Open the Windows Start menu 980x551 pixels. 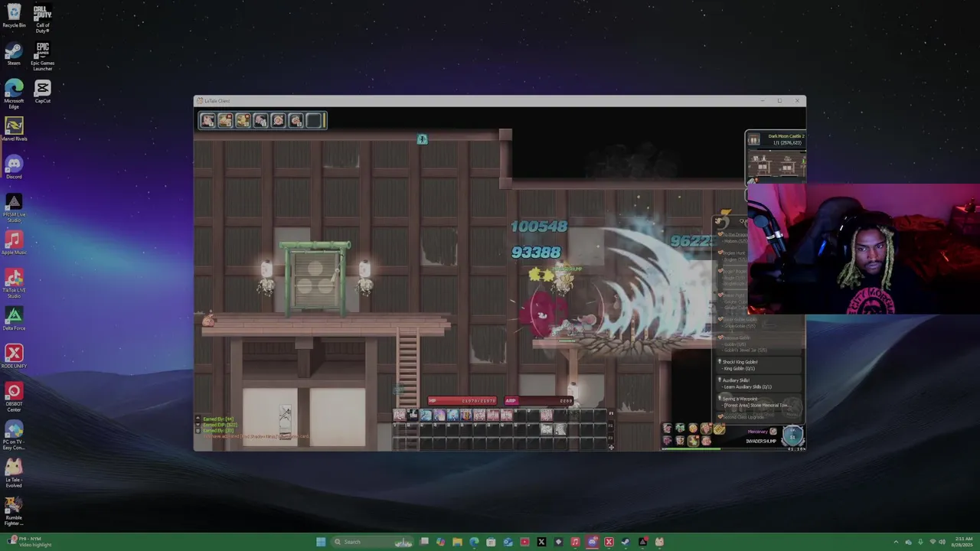[x=321, y=542]
